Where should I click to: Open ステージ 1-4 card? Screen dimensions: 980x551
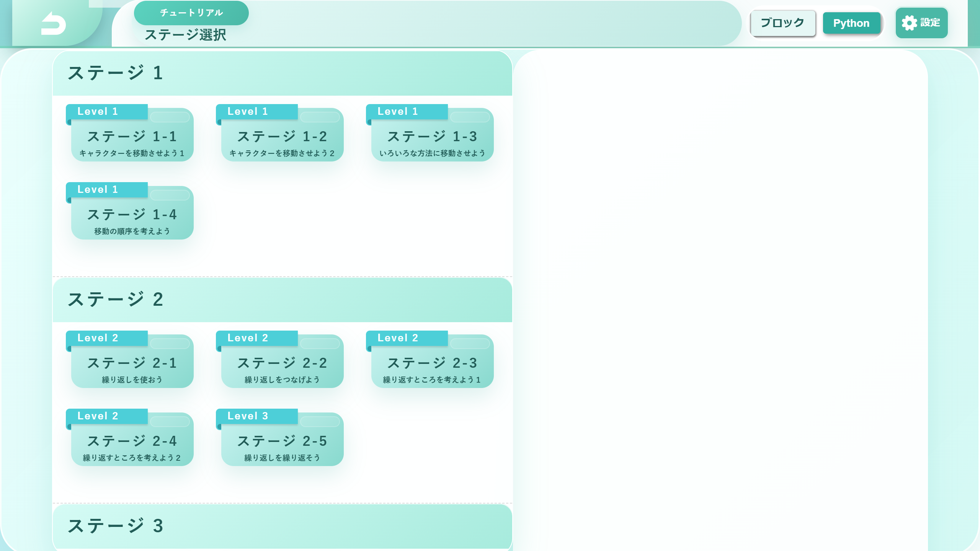coord(132,213)
